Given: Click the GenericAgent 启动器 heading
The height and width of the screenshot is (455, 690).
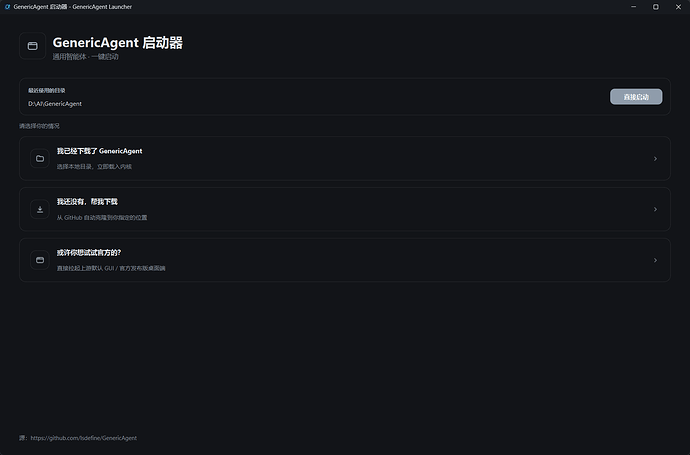Looking at the screenshot, I should pyautogui.click(x=117, y=43).
